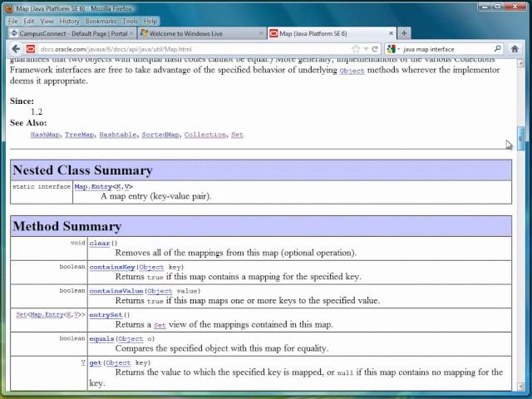The height and width of the screenshot is (399, 532).
Task: Open the clear() method link
Action: 100,243
